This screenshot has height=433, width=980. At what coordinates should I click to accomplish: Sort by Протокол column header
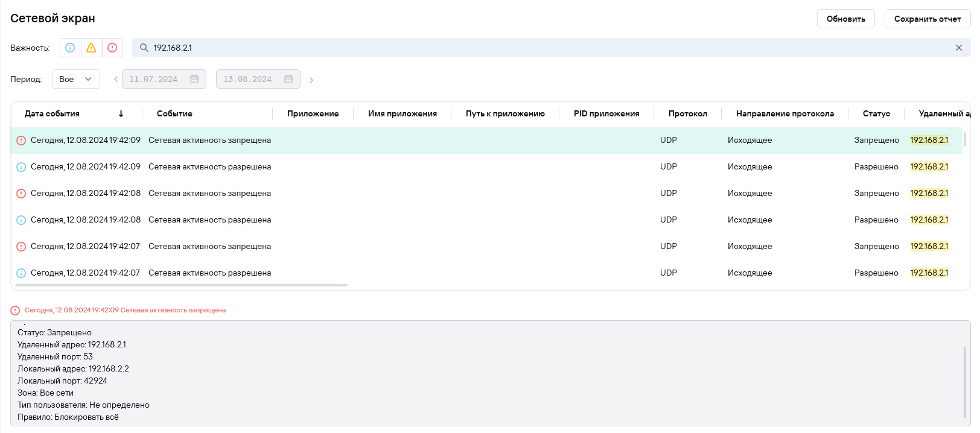tap(687, 113)
